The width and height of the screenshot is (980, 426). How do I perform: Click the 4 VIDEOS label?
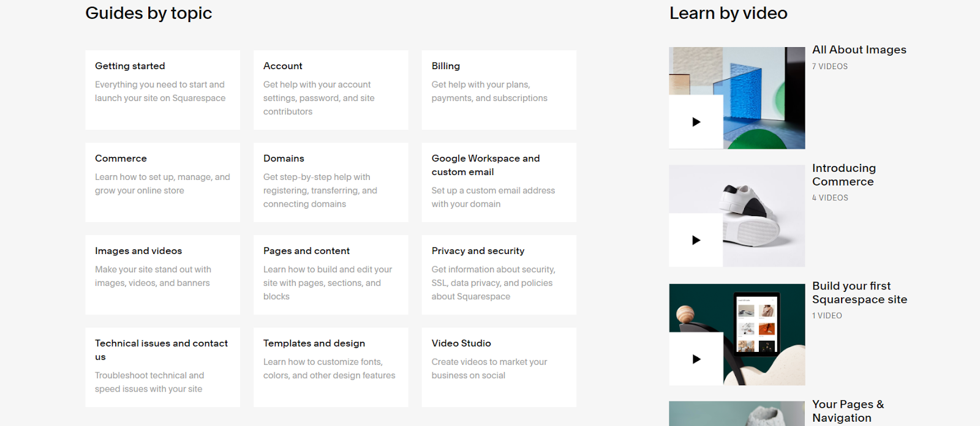[830, 198]
